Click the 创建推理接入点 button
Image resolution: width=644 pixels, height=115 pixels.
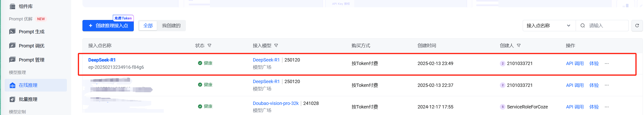pyautogui.click(x=108, y=26)
